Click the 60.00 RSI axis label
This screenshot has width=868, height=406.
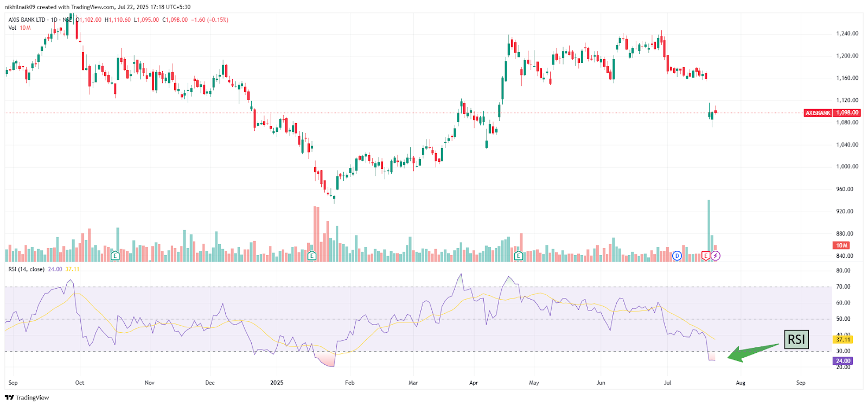point(843,303)
